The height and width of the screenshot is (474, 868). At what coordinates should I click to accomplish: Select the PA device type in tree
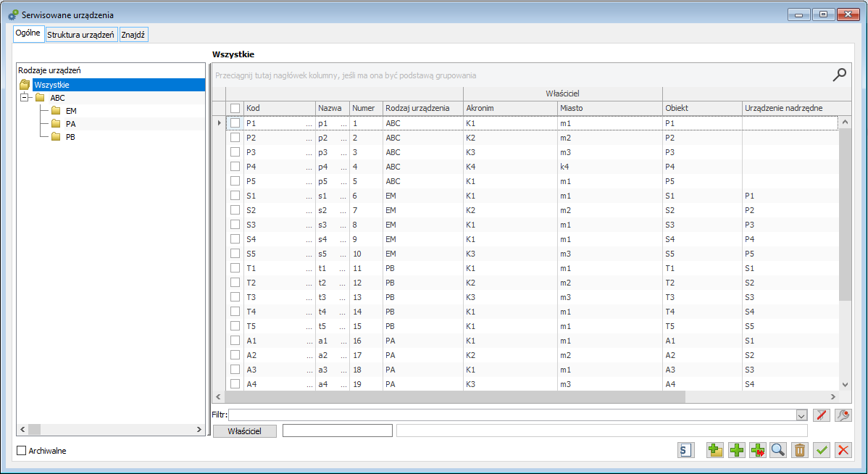(70, 124)
